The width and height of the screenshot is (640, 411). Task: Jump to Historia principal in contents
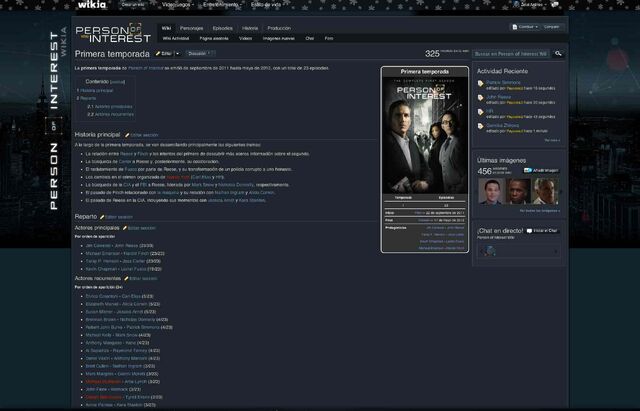(96, 91)
